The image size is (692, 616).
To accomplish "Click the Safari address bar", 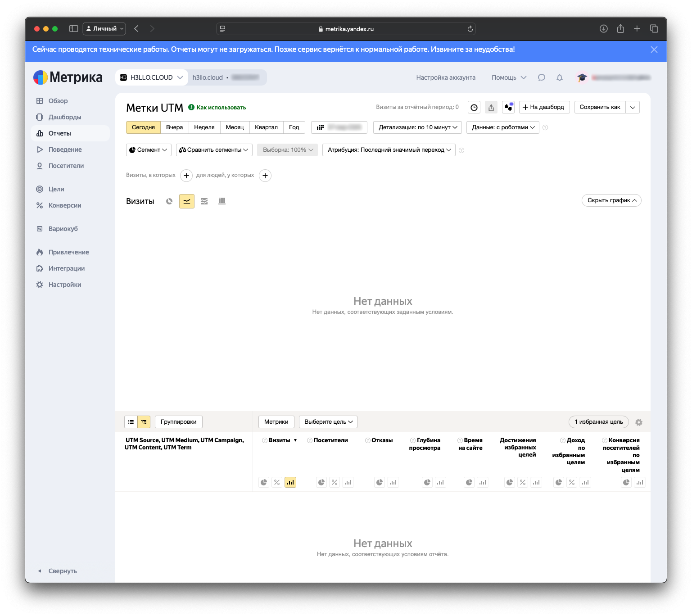I will pos(346,29).
